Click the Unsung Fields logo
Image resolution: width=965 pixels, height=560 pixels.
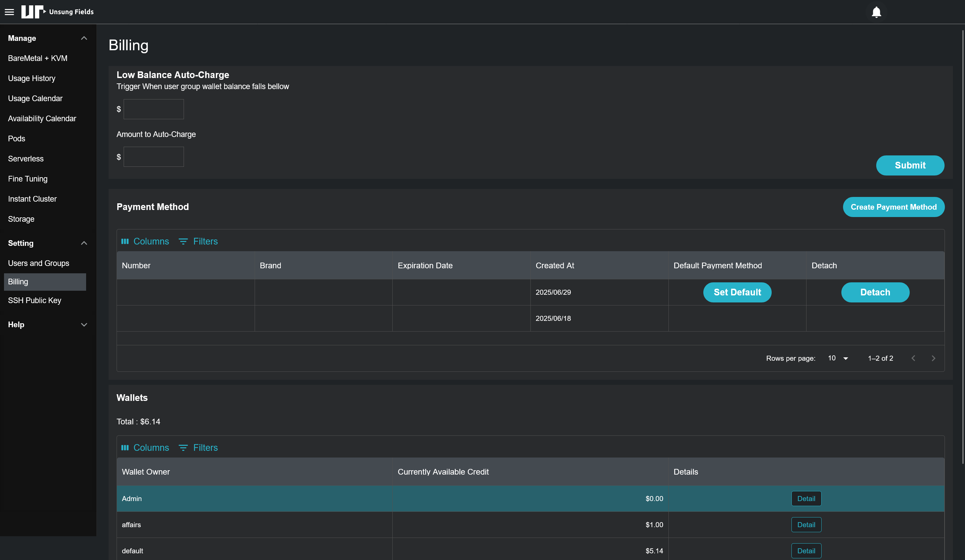click(x=57, y=12)
